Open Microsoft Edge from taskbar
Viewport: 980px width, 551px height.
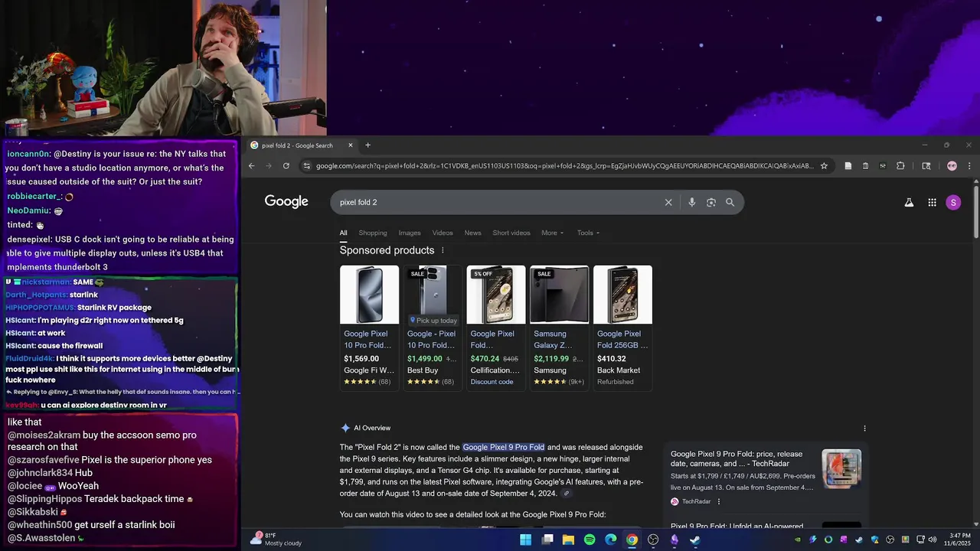pyautogui.click(x=611, y=540)
